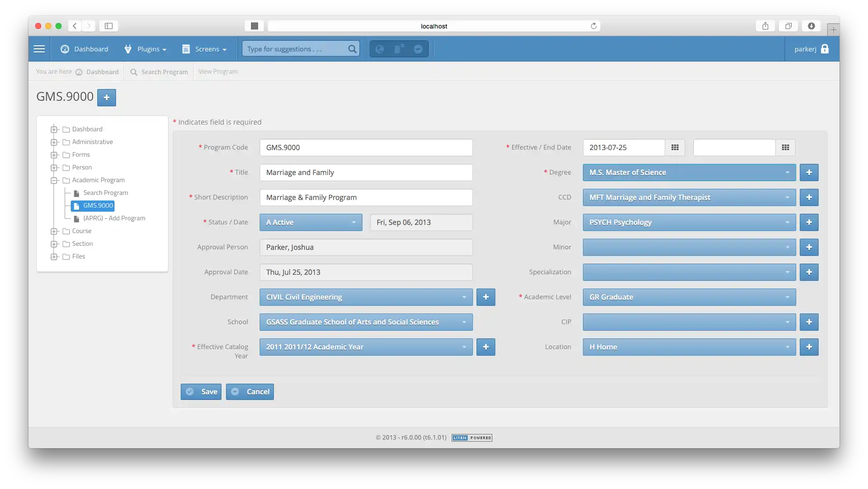
Task: Click the search magnifier in the suggestions box
Action: coord(352,49)
